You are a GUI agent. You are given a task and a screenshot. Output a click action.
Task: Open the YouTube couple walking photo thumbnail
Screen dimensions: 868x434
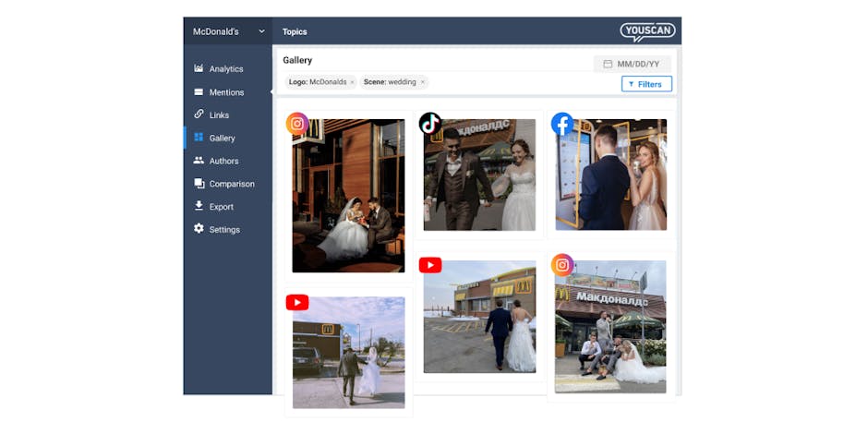coord(479,317)
